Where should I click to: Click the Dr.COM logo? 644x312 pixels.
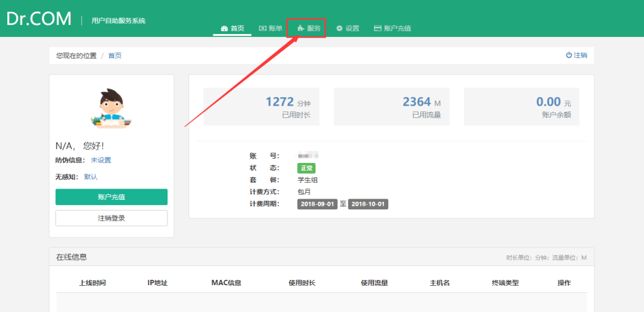click(39, 18)
